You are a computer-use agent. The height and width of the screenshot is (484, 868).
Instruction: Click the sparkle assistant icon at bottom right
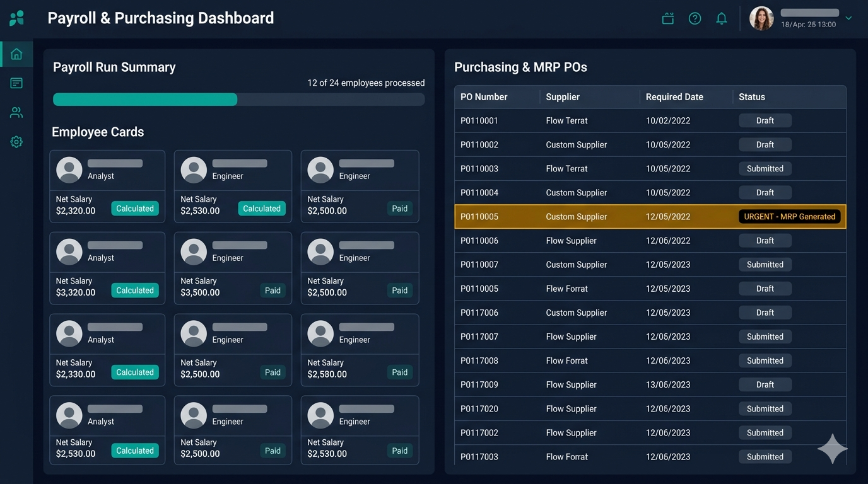[x=832, y=449]
